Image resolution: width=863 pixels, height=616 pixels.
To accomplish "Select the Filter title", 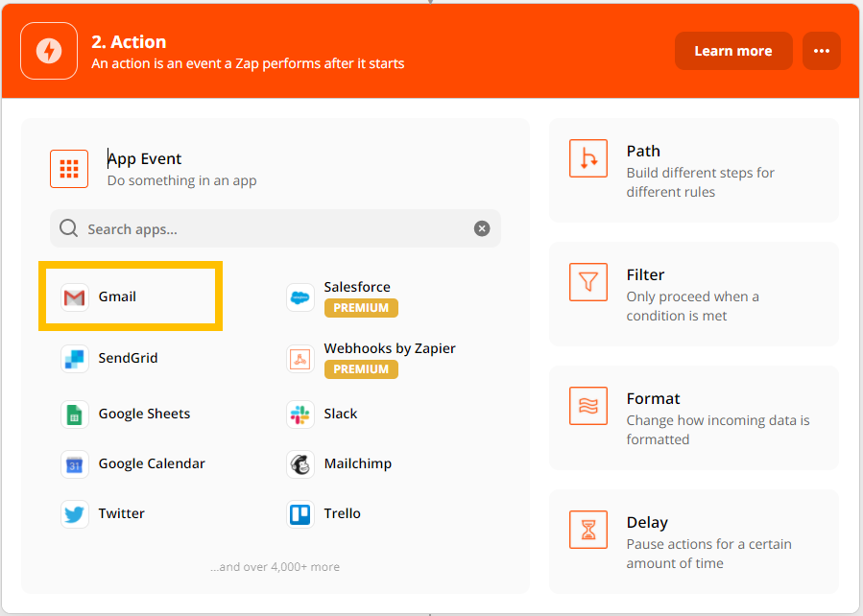I will coord(646,275).
